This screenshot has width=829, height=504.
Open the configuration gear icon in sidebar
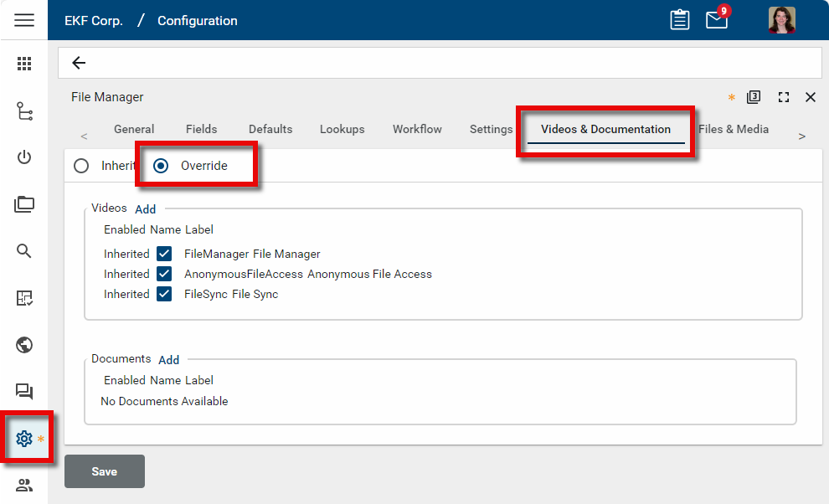click(24, 438)
